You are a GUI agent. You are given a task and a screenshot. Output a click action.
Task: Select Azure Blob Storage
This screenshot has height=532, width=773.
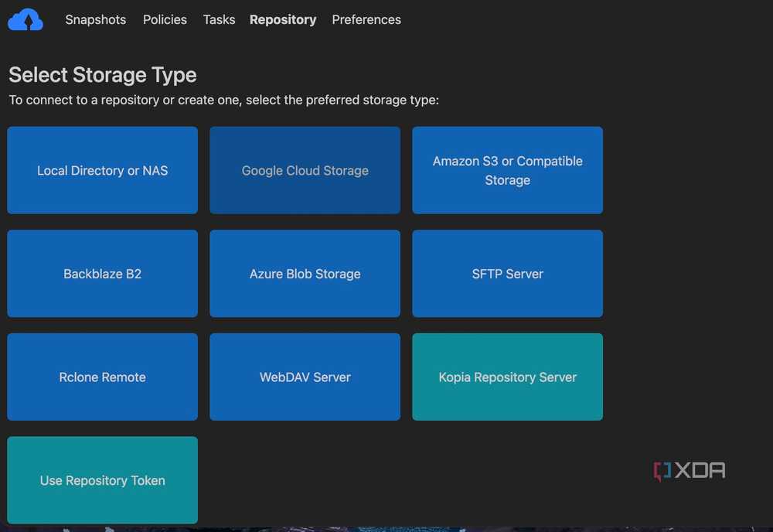305,274
